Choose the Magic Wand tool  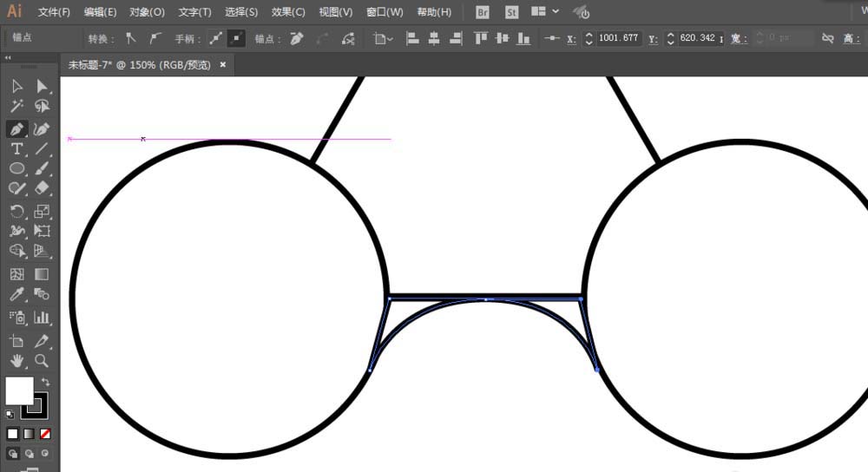point(17,106)
